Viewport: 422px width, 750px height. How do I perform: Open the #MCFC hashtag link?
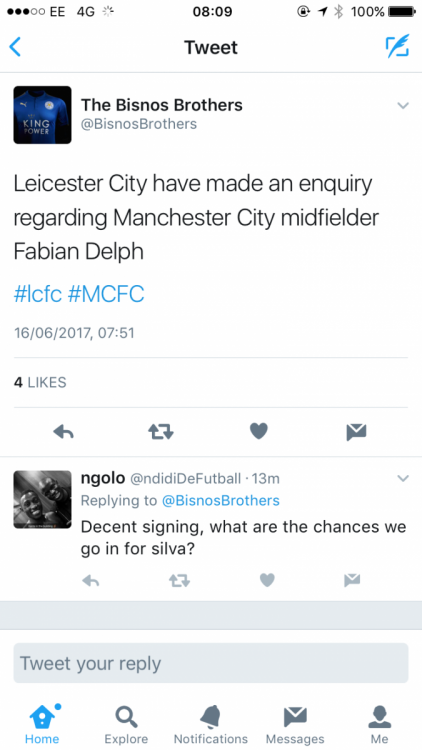(106, 294)
